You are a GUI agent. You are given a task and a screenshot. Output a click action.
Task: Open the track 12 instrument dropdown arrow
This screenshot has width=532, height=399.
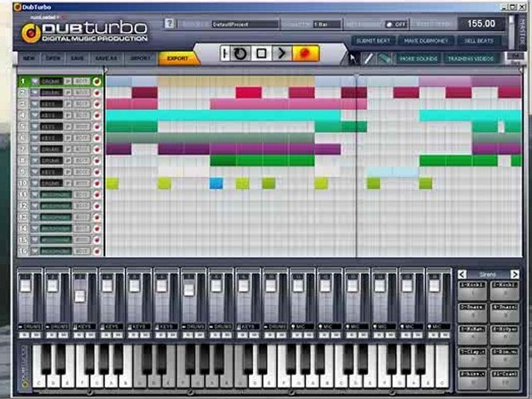34,206
